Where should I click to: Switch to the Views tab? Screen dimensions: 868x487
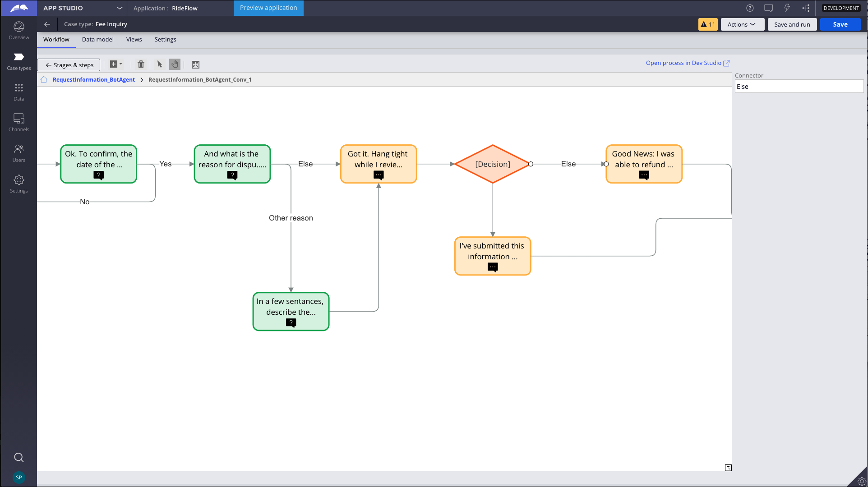[134, 40]
